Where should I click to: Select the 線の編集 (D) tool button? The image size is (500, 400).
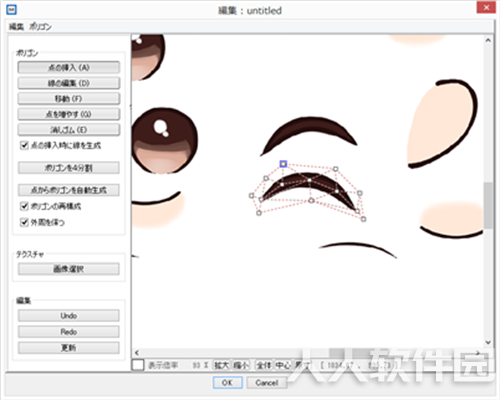(x=69, y=83)
